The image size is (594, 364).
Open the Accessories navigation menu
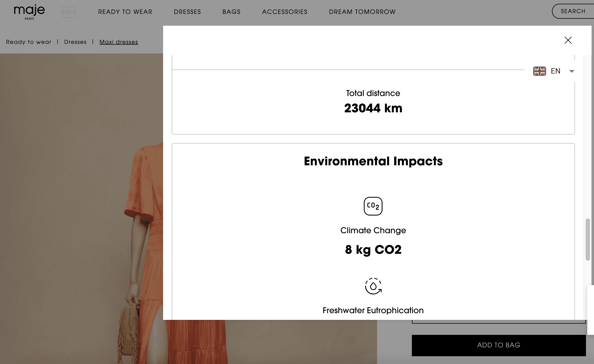click(x=285, y=12)
